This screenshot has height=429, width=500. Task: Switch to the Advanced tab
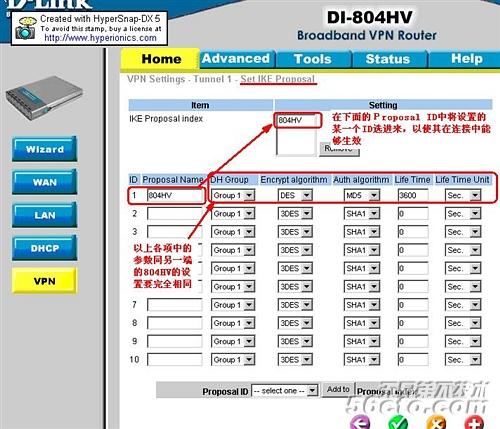[236, 59]
